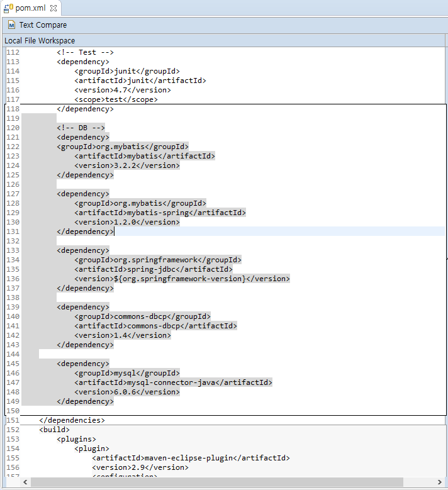This screenshot has height=490, width=448.
Task: Click the horizontal scrollbar right arrow
Action: point(439,482)
